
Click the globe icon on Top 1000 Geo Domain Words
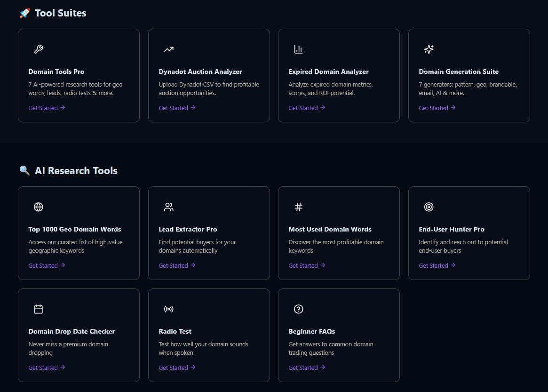pos(38,207)
